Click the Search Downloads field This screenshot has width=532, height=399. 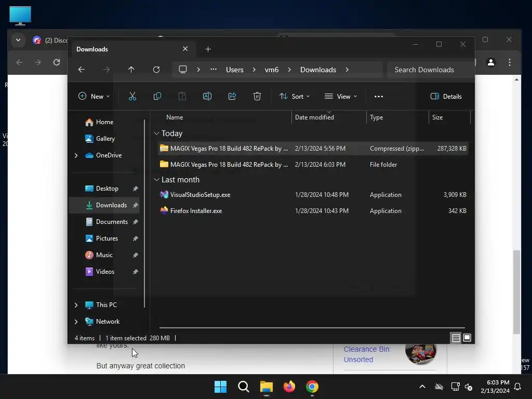(430, 70)
